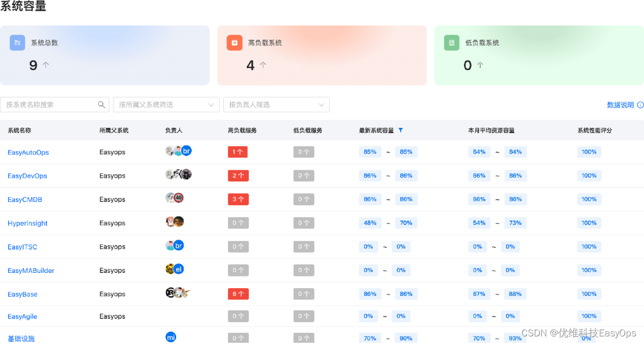
Task: Click the system name search input field
Action: pyautogui.click(x=51, y=104)
